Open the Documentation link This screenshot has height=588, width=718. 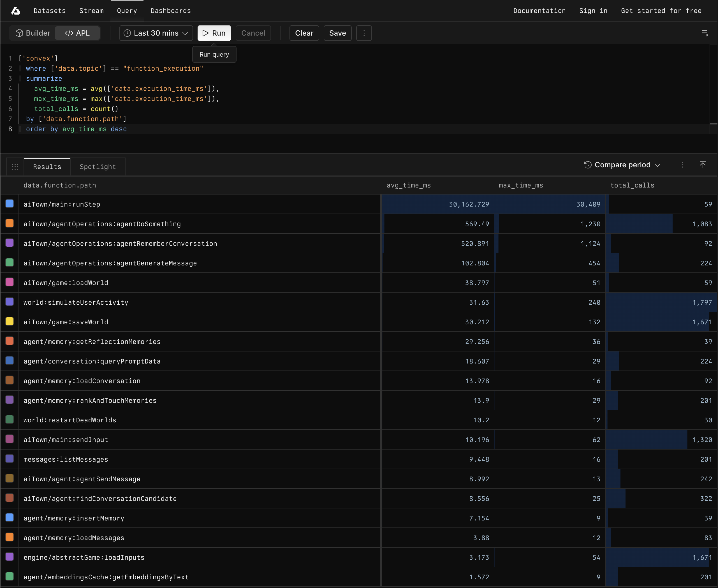(x=539, y=10)
